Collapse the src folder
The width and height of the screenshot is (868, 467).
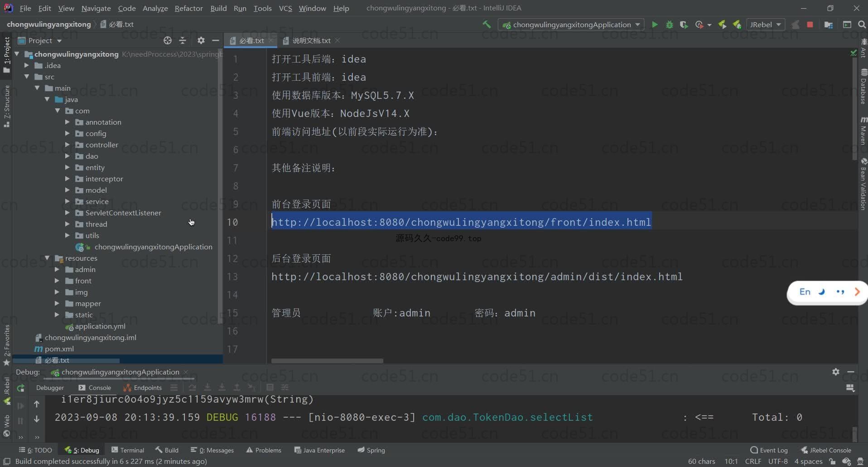[x=27, y=77]
